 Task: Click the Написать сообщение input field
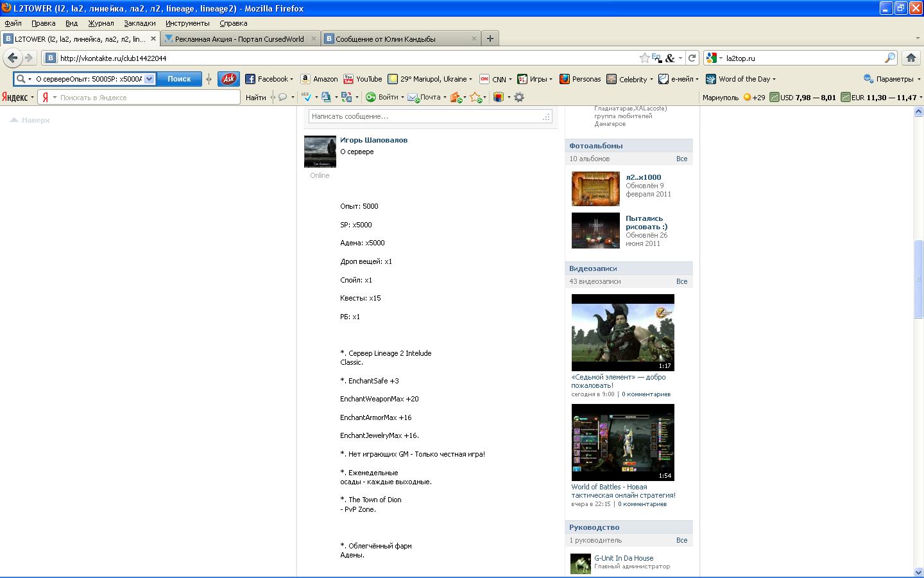[x=430, y=116]
